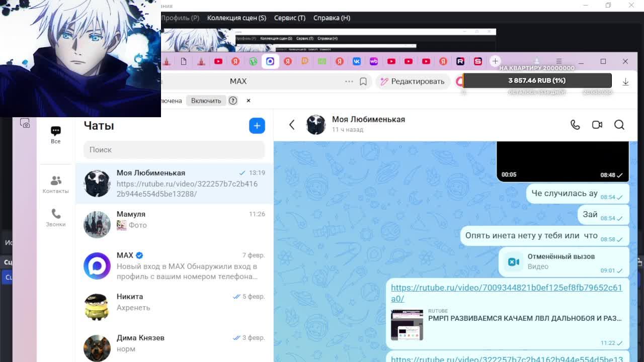The width and height of the screenshot is (644, 362).
Task: Click the bookmark icon in address bar
Action: click(x=363, y=81)
